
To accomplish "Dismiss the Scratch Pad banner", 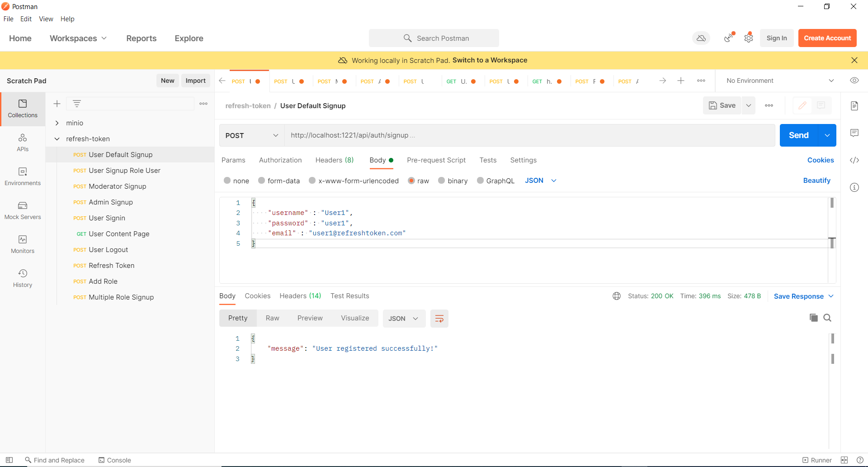I will [854, 60].
